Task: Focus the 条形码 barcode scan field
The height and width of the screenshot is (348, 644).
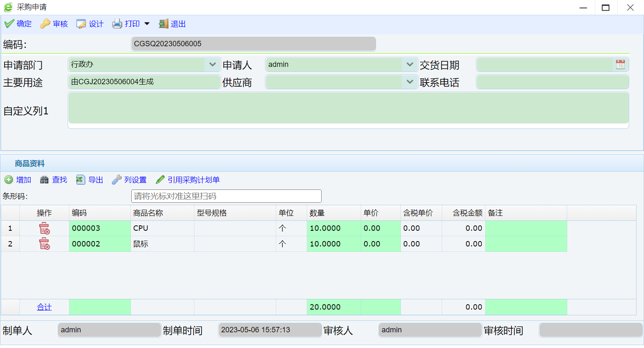Action: coord(226,196)
